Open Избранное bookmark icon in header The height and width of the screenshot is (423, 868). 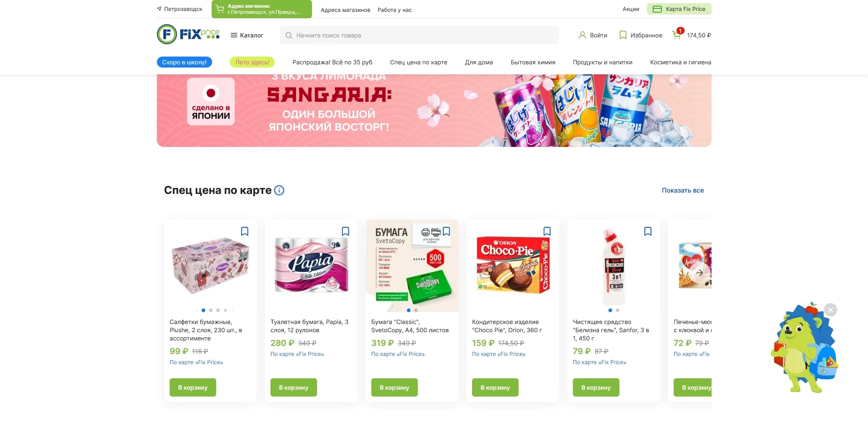tap(623, 35)
